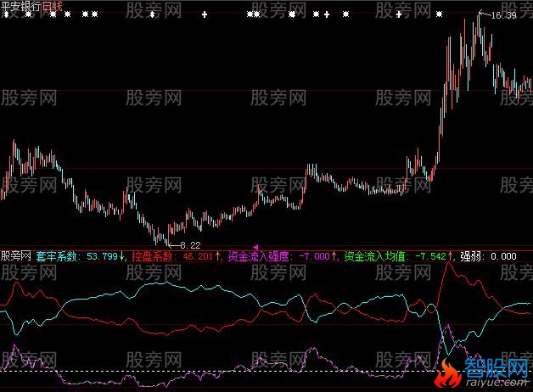Open the 智股网 raiyue.com logo link
The width and height of the screenshot is (533, 392).
483,372
